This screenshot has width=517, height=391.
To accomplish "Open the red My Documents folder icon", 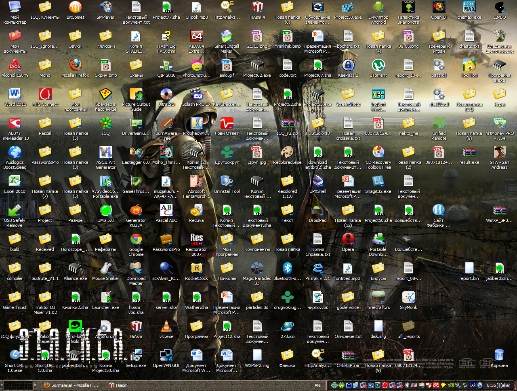I will point(14,36).
